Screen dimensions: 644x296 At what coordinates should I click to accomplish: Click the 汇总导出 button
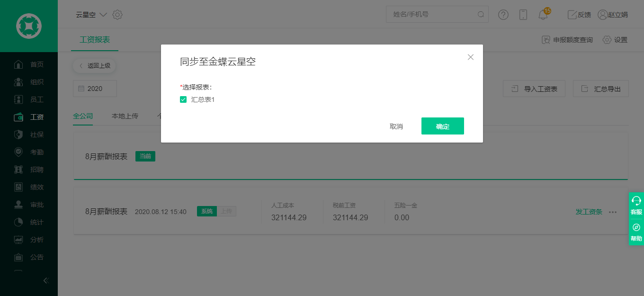pyautogui.click(x=601, y=89)
